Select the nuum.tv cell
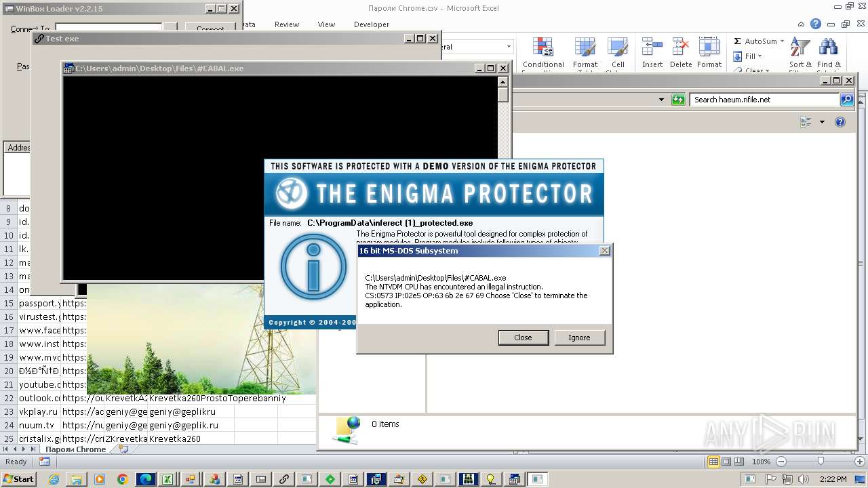 pos(39,426)
